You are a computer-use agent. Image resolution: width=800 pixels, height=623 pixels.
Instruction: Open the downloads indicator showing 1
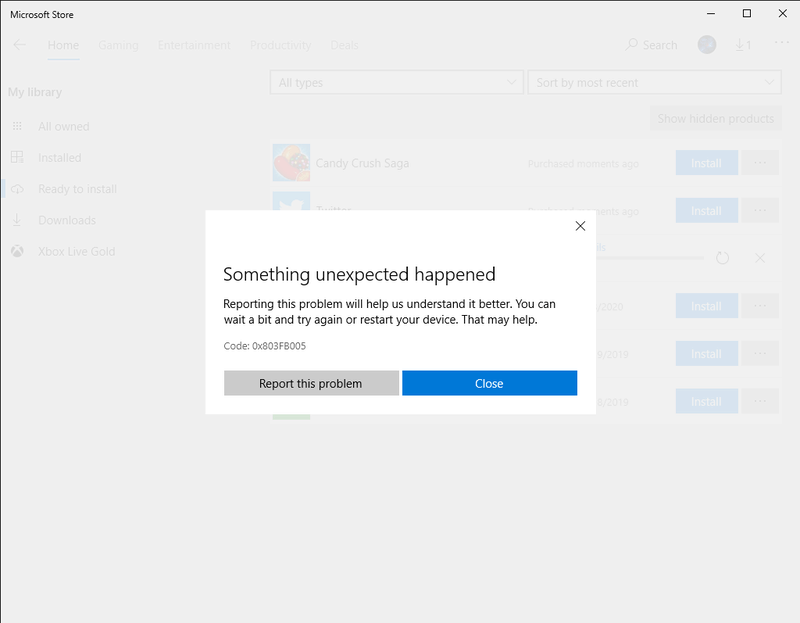743,45
